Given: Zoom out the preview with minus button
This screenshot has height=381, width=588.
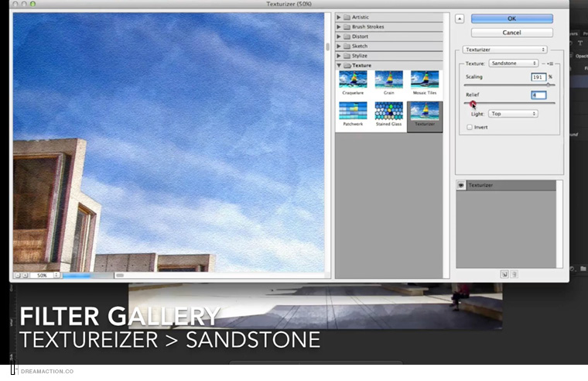Looking at the screenshot, I should (17, 275).
